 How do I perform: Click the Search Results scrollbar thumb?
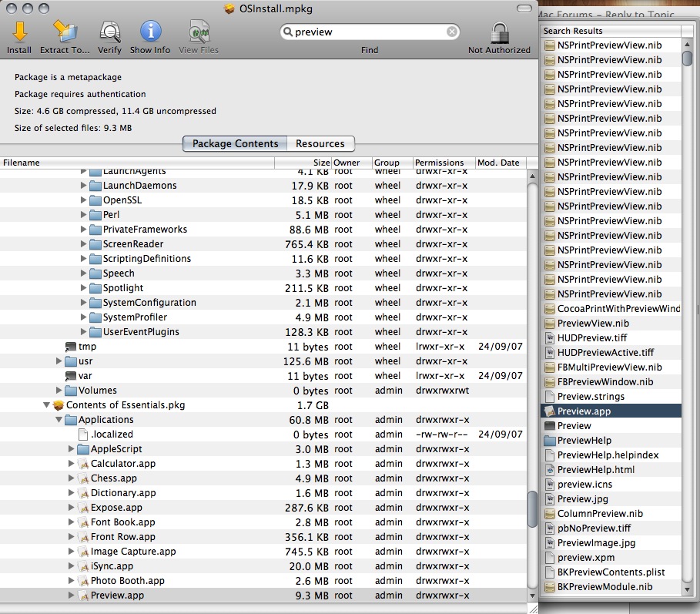click(687, 59)
